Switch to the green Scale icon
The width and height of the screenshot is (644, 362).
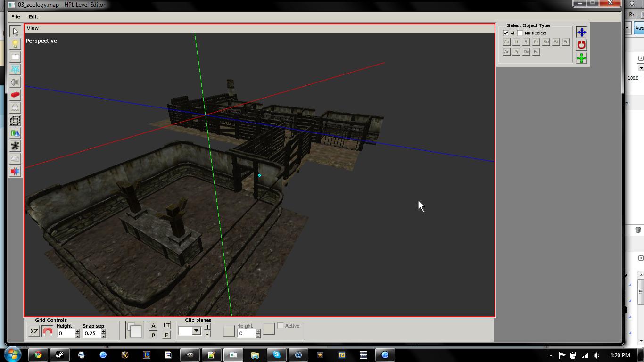[x=581, y=58]
